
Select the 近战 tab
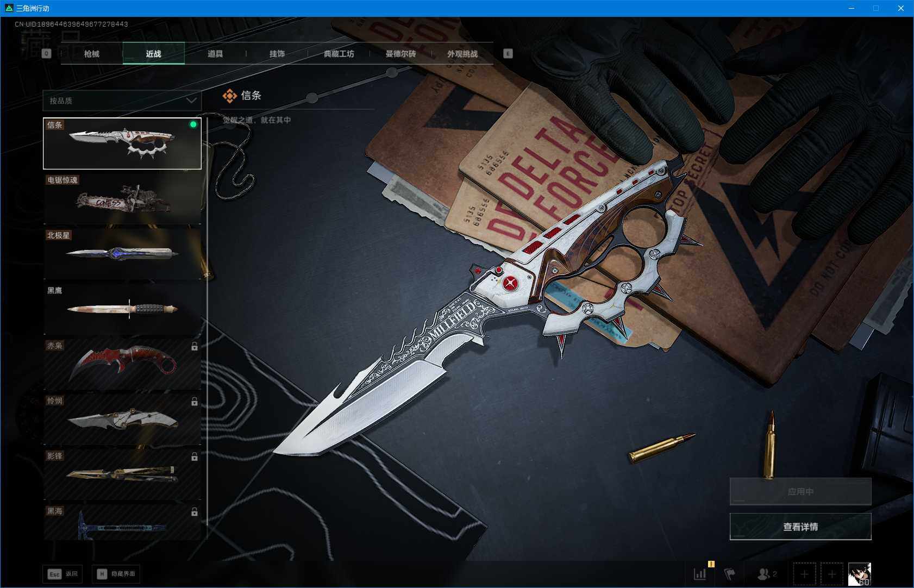point(154,53)
